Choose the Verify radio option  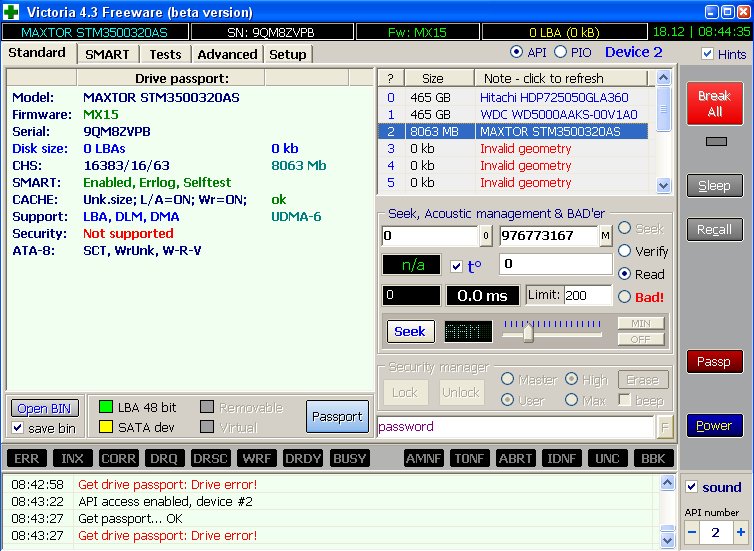(624, 250)
